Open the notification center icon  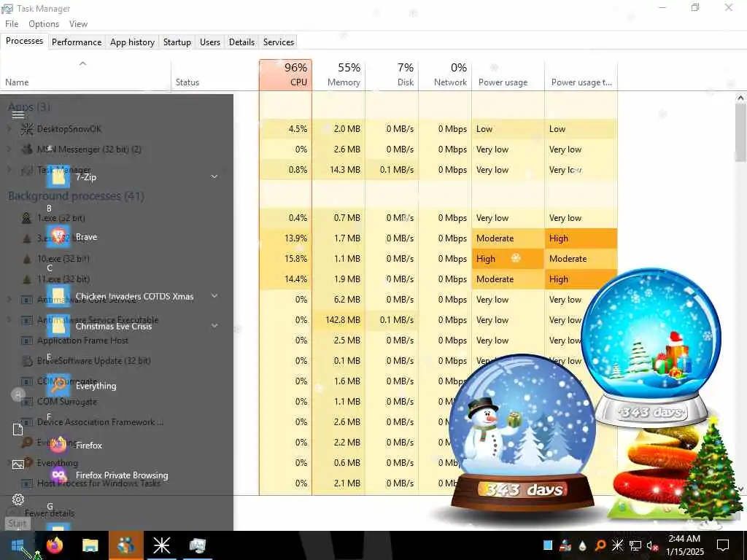(x=723, y=545)
